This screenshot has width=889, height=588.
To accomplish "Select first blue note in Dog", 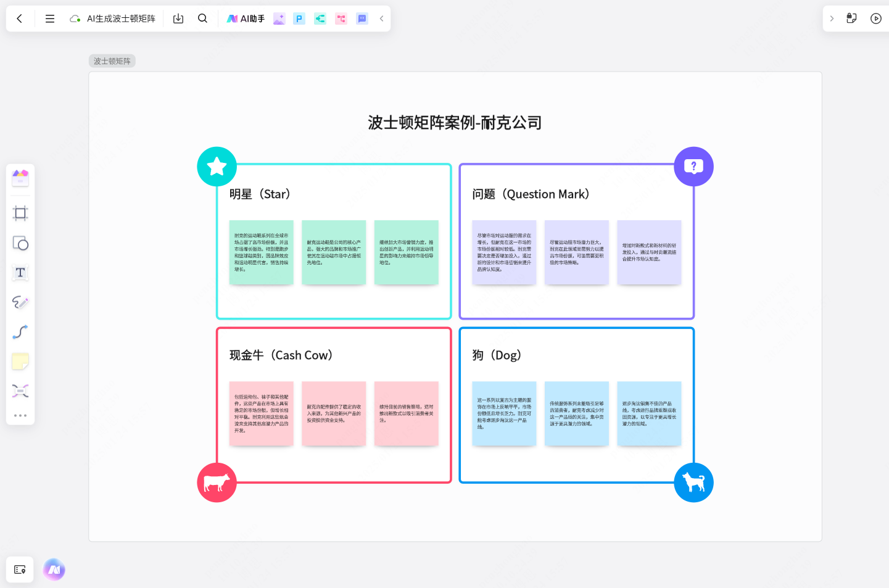I will point(504,413).
